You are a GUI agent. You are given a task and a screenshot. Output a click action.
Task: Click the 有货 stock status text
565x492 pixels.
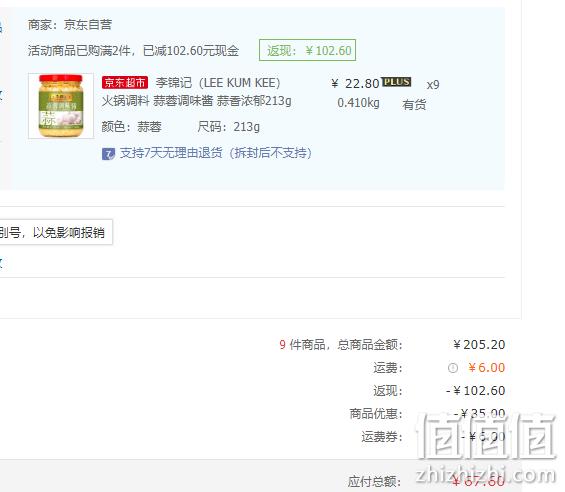(414, 105)
